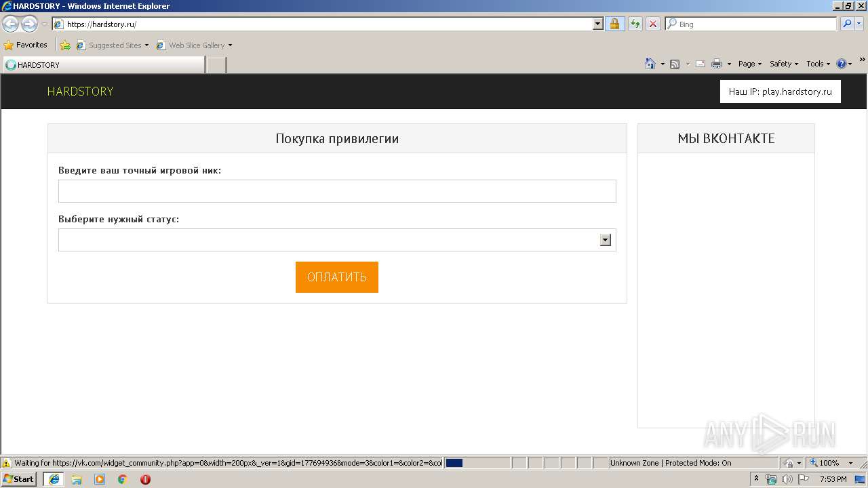Open Google Chrome from the taskbar
868x488 pixels.
point(123,479)
